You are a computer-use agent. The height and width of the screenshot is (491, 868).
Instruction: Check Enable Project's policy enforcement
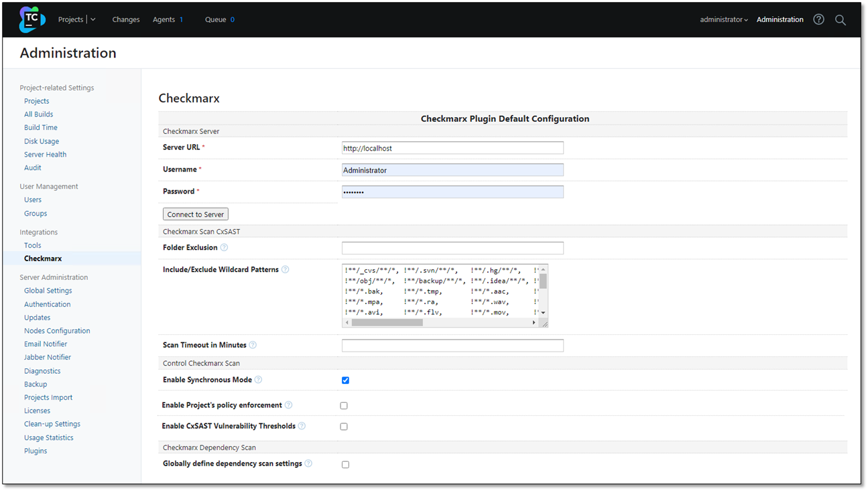[344, 405]
